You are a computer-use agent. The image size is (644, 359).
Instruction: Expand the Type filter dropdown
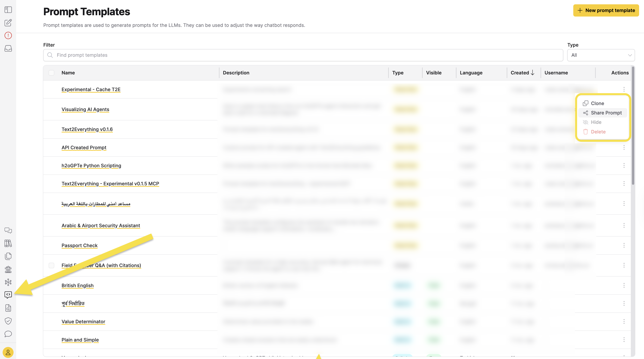click(x=601, y=55)
